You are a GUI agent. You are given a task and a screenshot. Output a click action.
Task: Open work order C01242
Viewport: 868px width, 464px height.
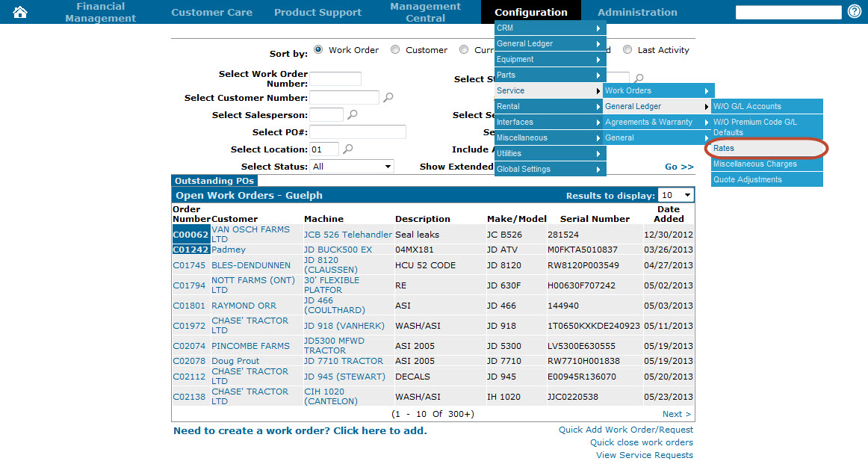[191, 250]
